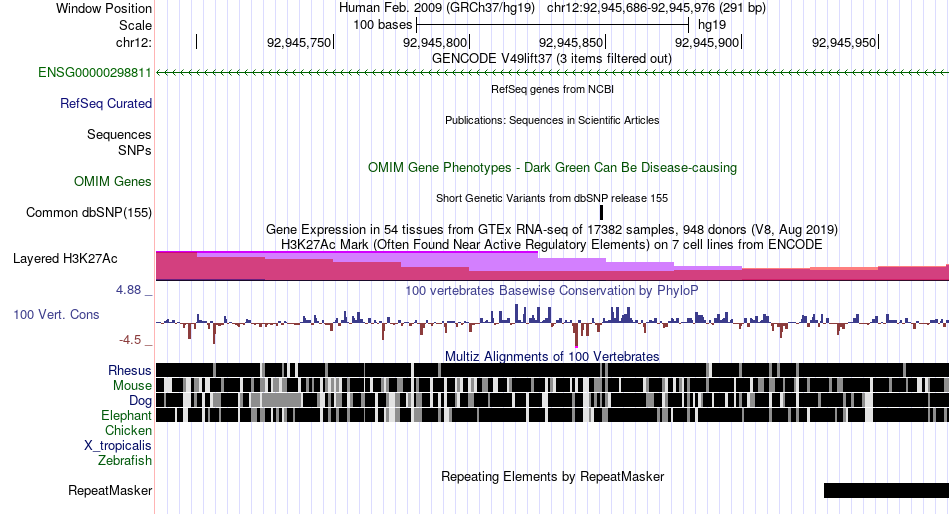Click 100 vertebrates Basewise Conservation title
This screenshot has width=950, height=514.
point(551,290)
